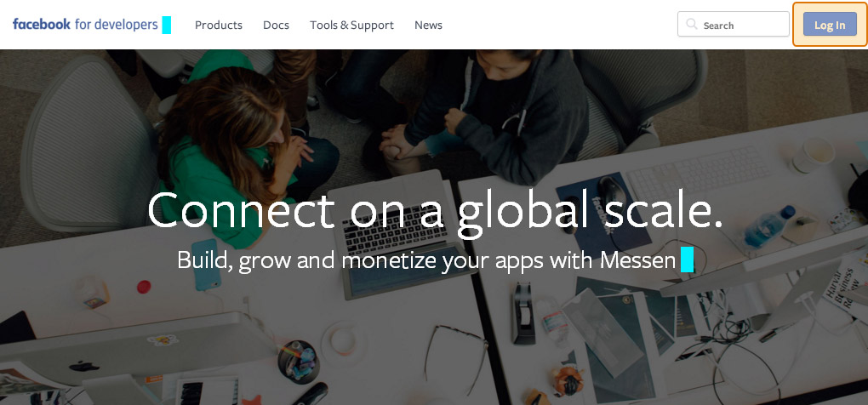
Task: Click the Log In button
Action: coord(830,25)
